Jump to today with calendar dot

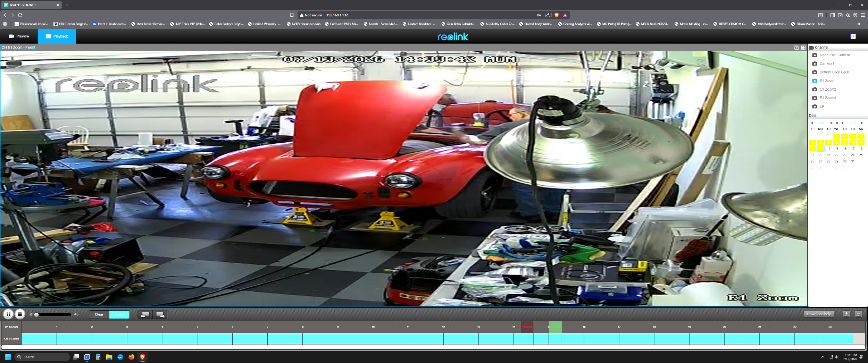837,123
